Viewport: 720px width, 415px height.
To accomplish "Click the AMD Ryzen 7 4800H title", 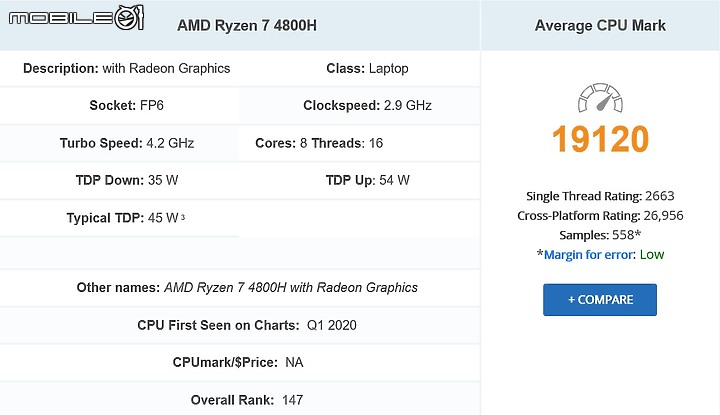I will [x=247, y=25].
